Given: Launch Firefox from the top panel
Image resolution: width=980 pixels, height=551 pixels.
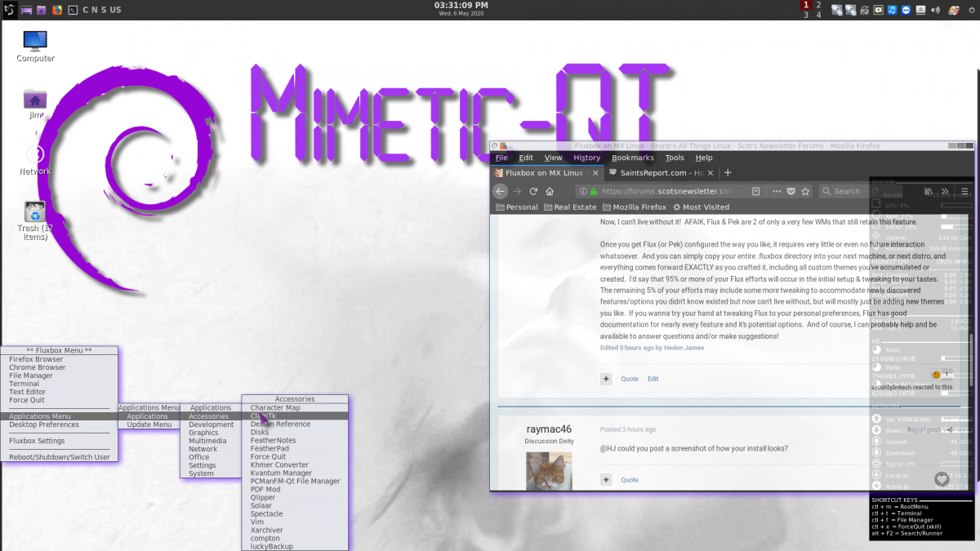Looking at the screenshot, I should (56, 10).
